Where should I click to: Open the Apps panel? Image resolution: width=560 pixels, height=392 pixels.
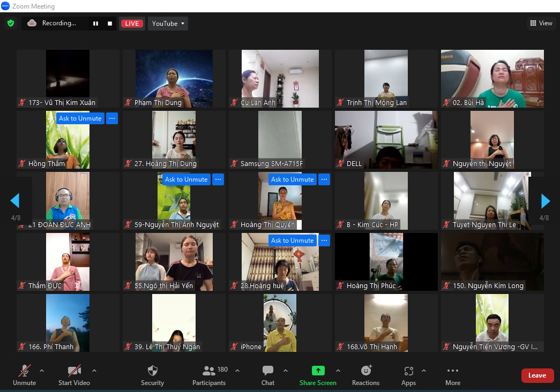[x=408, y=375]
